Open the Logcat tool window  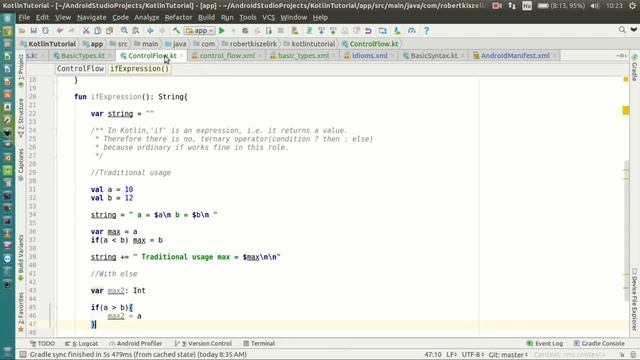pyautogui.click(x=82, y=344)
